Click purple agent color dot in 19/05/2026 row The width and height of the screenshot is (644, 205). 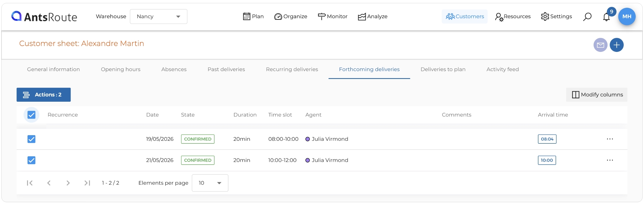[x=308, y=139]
